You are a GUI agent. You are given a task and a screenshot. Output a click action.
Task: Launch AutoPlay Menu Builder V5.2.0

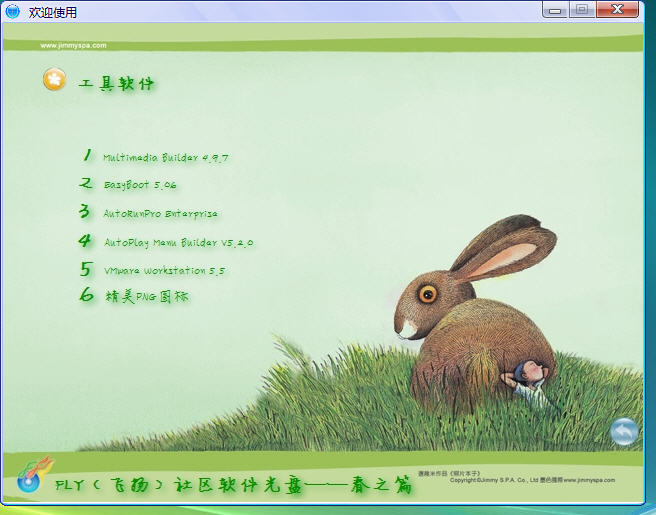(178, 243)
